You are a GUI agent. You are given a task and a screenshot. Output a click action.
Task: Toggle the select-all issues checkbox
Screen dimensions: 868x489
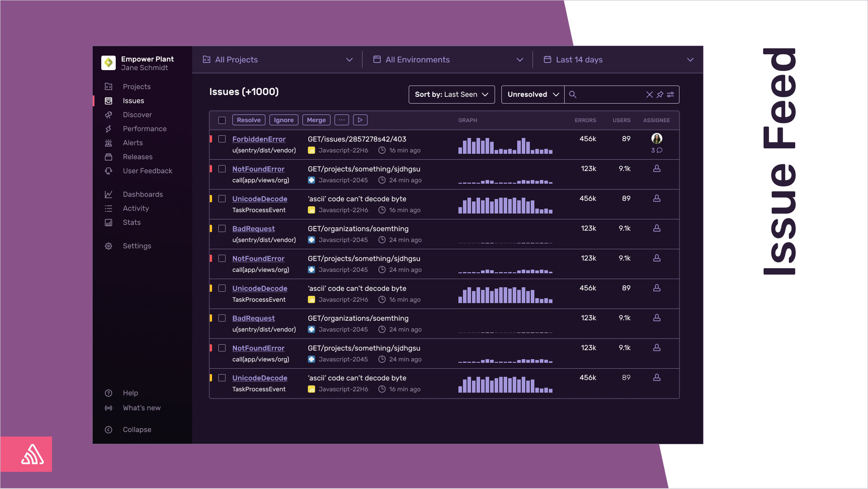coord(222,120)
